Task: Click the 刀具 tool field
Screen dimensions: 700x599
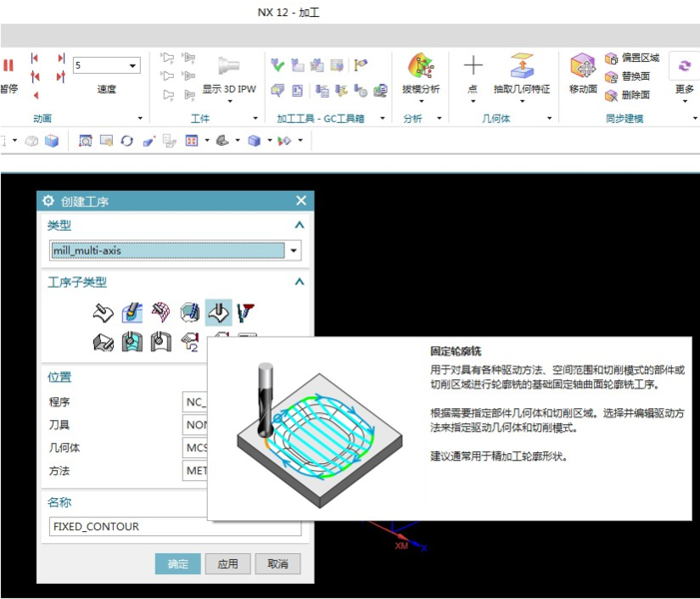Action: click(195, 425)
